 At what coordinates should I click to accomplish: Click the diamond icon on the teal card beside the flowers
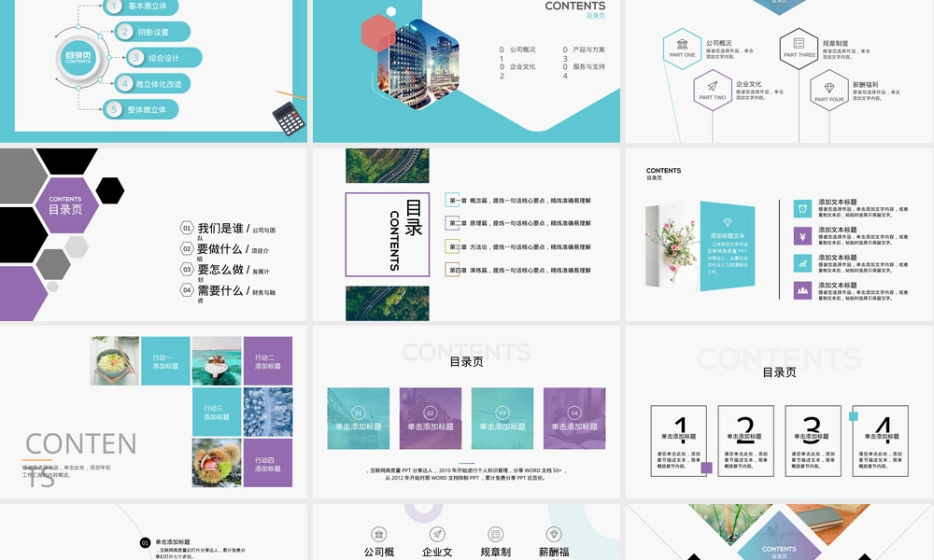coord(728,222)
